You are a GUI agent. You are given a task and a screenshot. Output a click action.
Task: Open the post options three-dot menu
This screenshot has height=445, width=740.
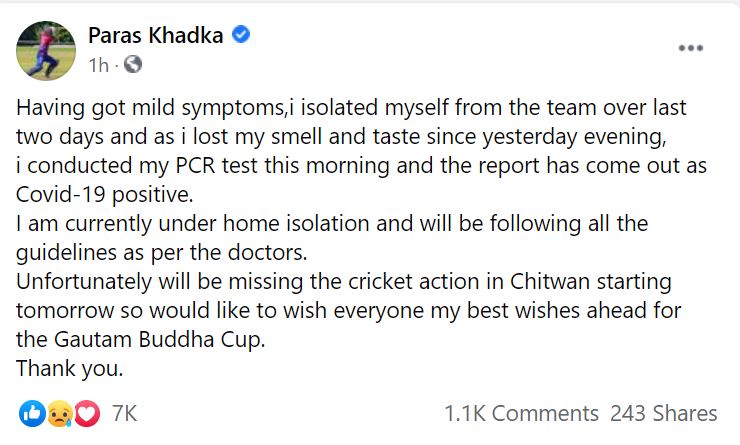pos(692,49)
